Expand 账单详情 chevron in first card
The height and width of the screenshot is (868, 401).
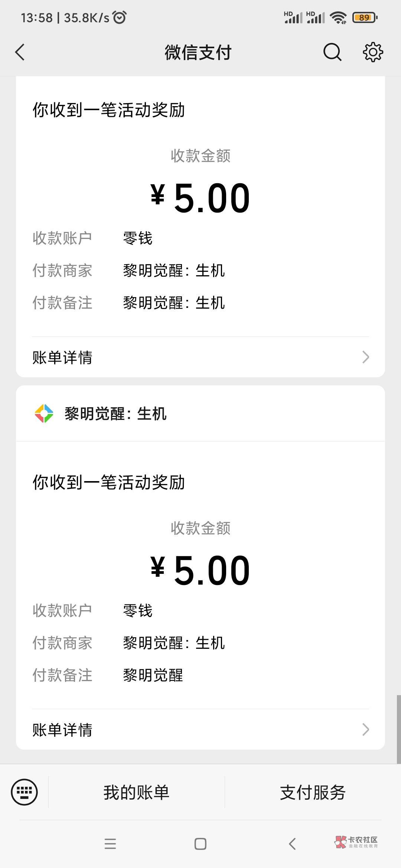[365, 357]
